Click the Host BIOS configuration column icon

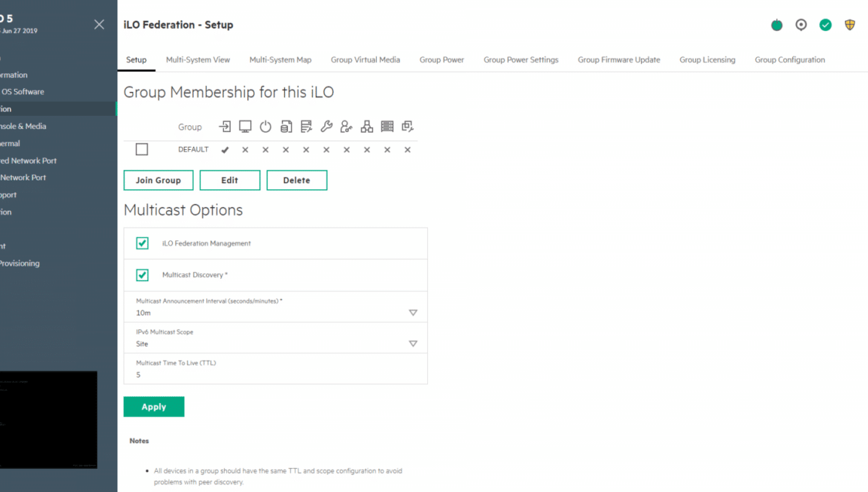[306, 127]
